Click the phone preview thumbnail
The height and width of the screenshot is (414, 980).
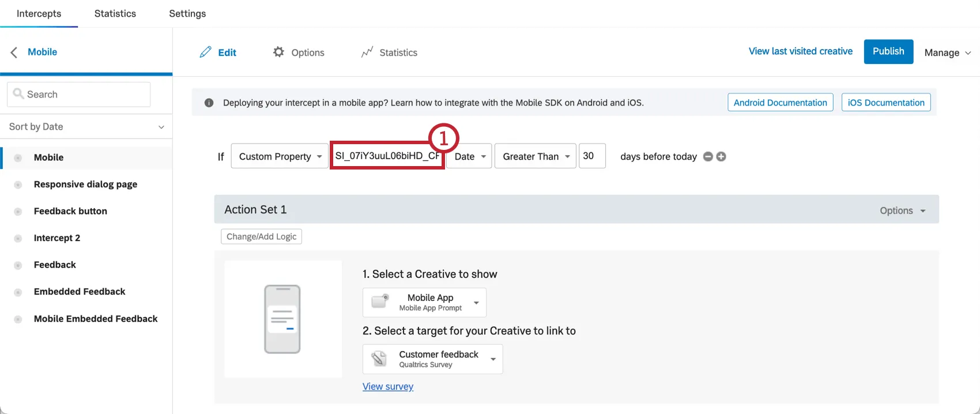282,319
